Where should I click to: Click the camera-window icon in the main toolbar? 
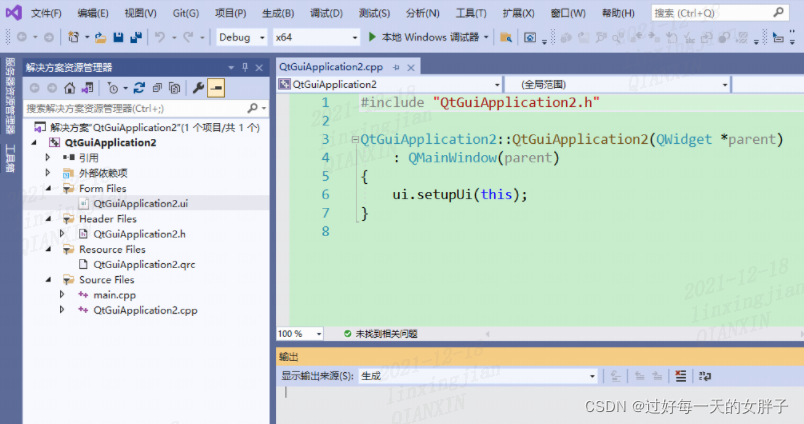click(530, 37)
